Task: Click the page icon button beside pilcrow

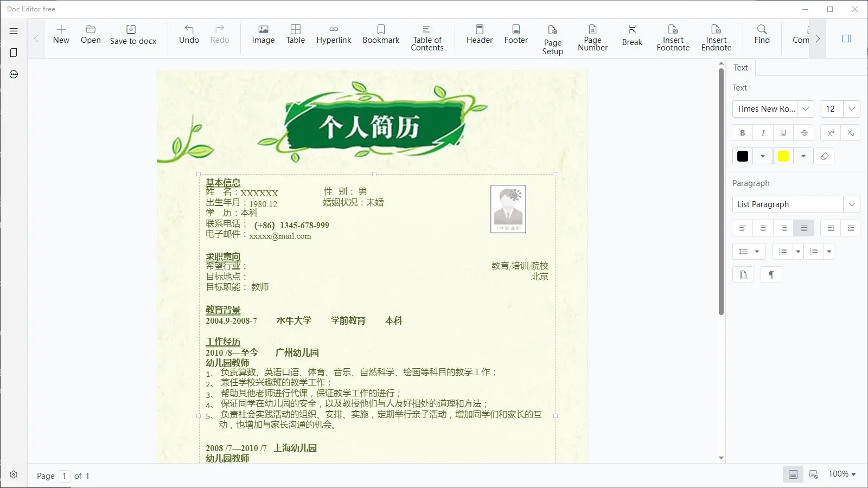Action: coord(743,275)
